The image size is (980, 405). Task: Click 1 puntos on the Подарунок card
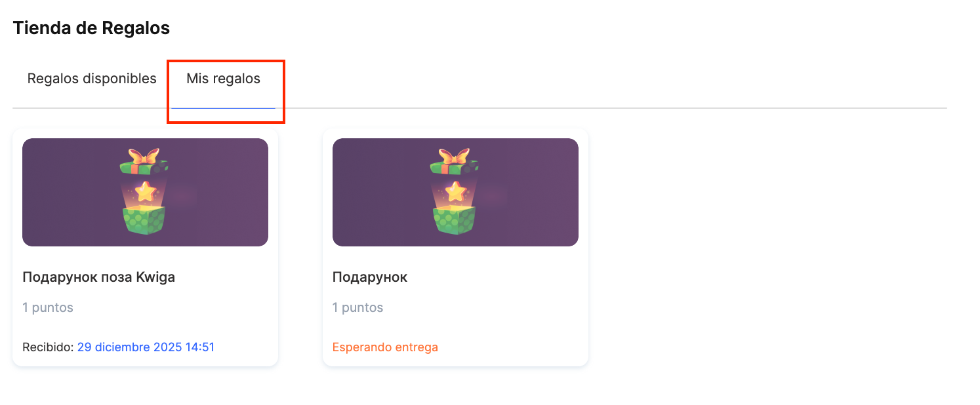pos(358,307)
